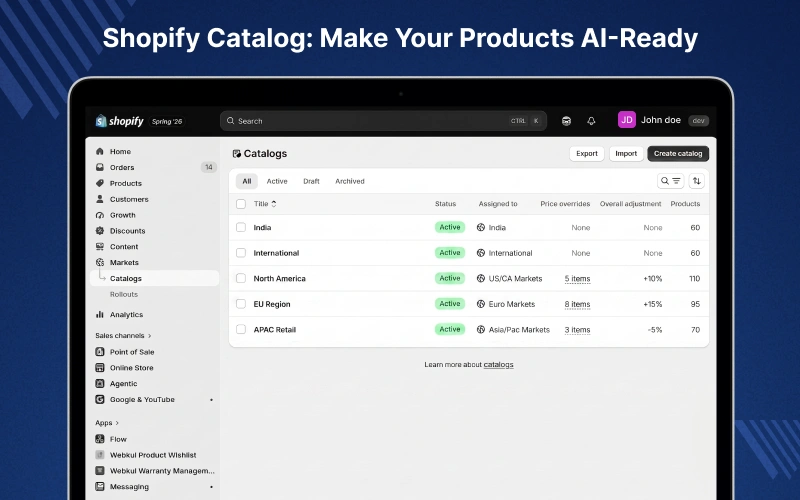The width and height of the screenshot is (800, 500).
Task: Click market globe icon for US/CA Markets
Action: click(x=481, y=279)
